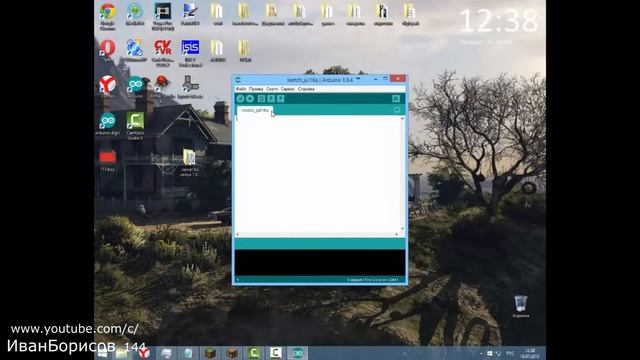640x360 pixels.
Task: Click the green Camtasia icon in the taskbar
Action: pyautogui.click(x=253, y=353)
